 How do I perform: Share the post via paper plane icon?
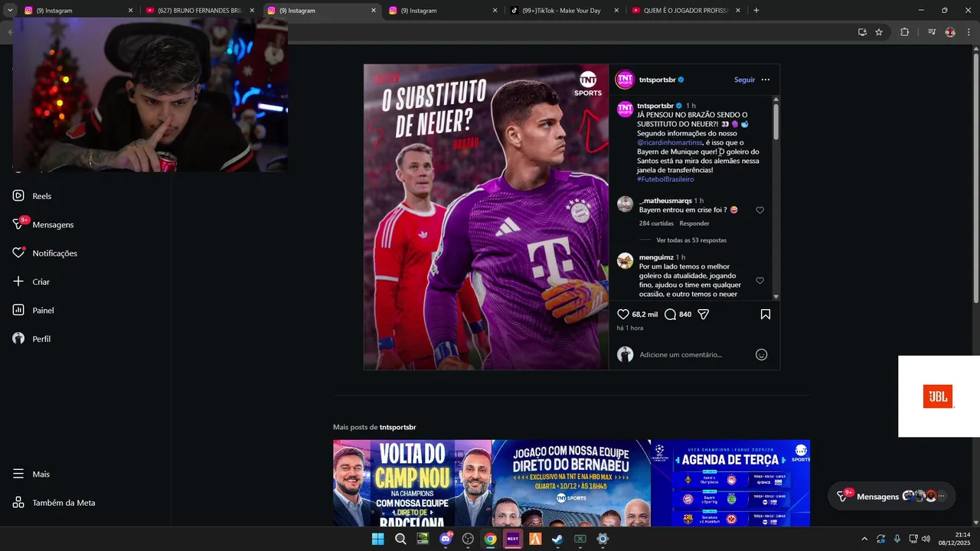click(x=703, y=315)
